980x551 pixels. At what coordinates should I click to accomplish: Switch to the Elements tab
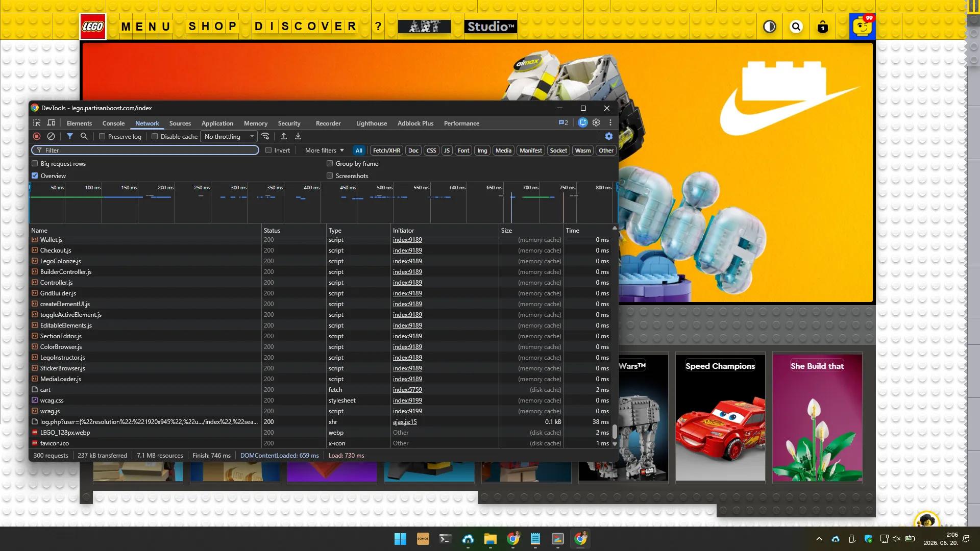79,123
